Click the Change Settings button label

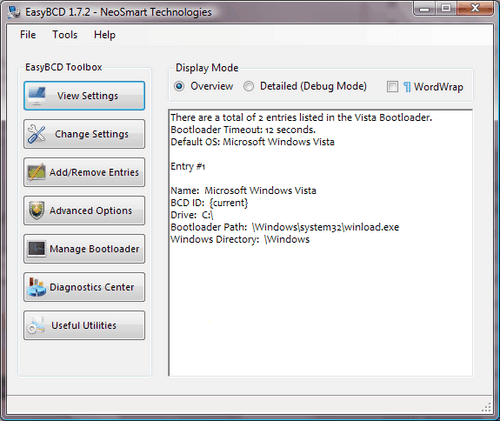(92, 134)
